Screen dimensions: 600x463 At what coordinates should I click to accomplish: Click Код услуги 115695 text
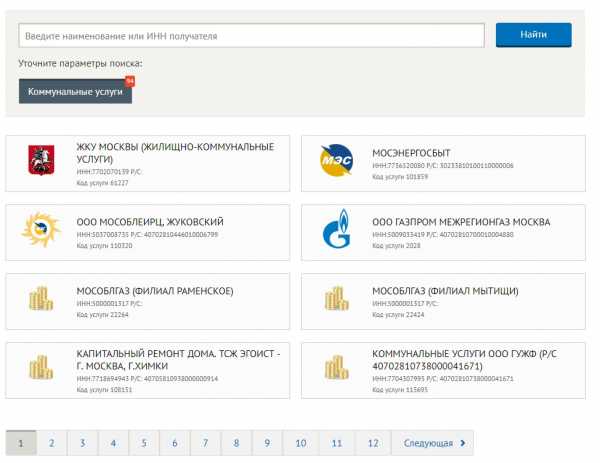[x=400, y=390]
